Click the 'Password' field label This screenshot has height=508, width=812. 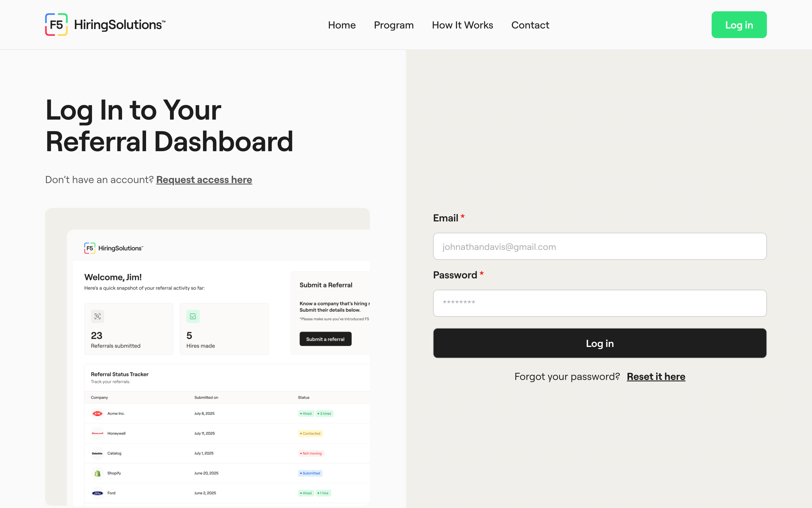[455, 275]
